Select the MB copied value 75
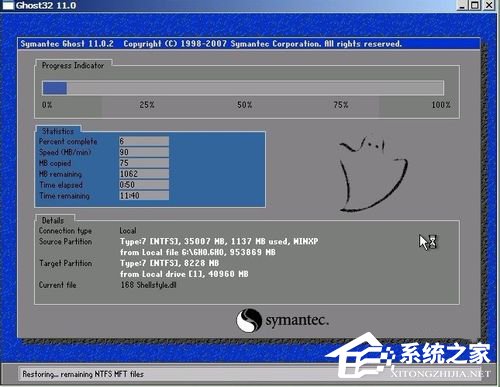Image resolution: width=500 pixels, height=387 pixels. pos(144,163)
